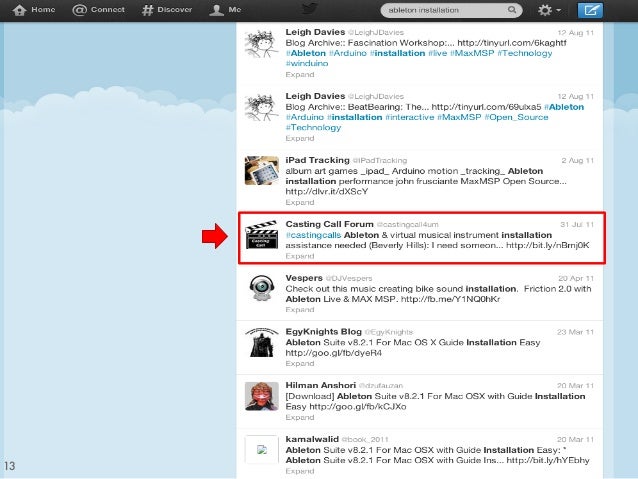Viewport: 638px width, 479px height.
Task: Go to the Connect tab
Action: tap(98, 10)
